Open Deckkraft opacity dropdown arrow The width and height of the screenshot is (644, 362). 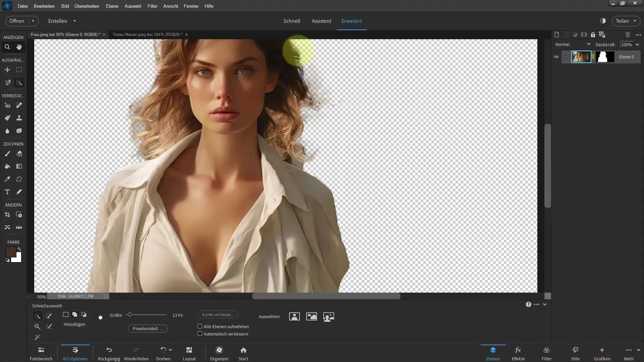point(637,45)
